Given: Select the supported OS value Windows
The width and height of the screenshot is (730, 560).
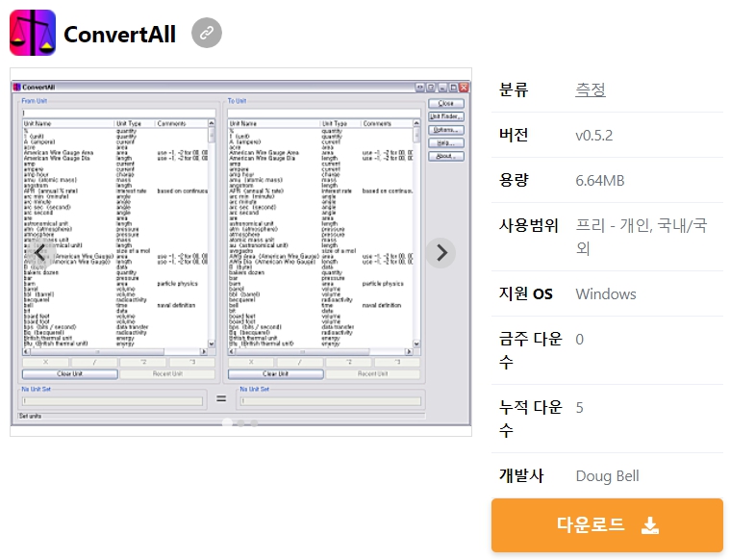Looking at the screenshot, I should [606, 294].
